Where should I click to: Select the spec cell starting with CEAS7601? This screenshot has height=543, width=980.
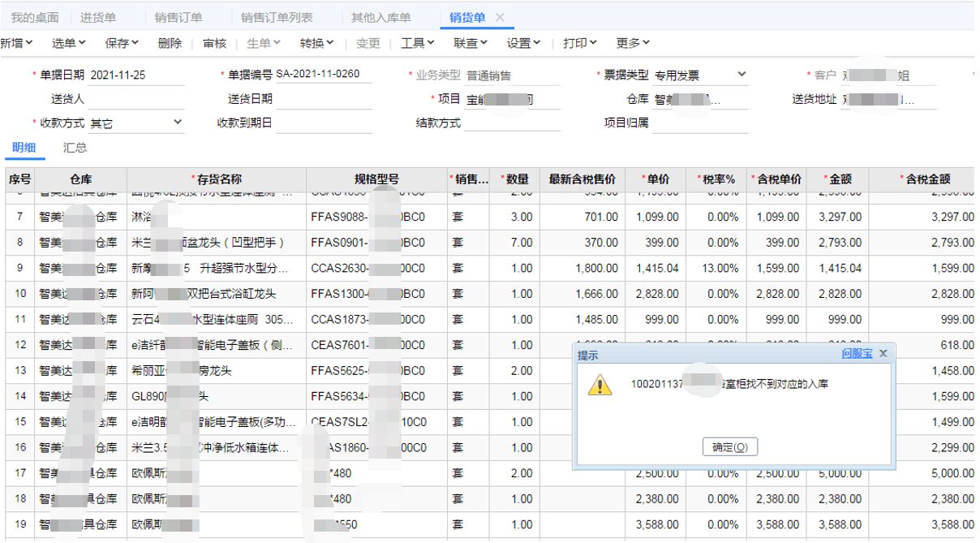click(x=376, y=345)
